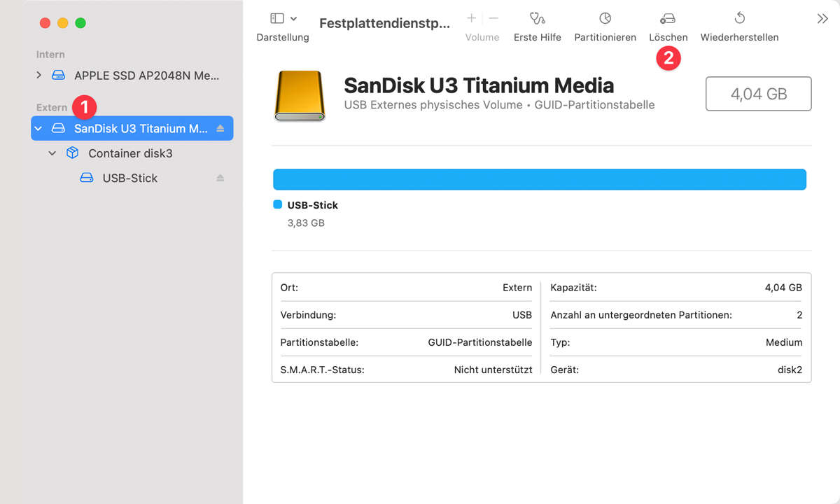Image resolution: width=840 pixels, height=504 pixels.
Task: Click the USB Externes physisches Volume subtitle
Action: click(499, 105)
